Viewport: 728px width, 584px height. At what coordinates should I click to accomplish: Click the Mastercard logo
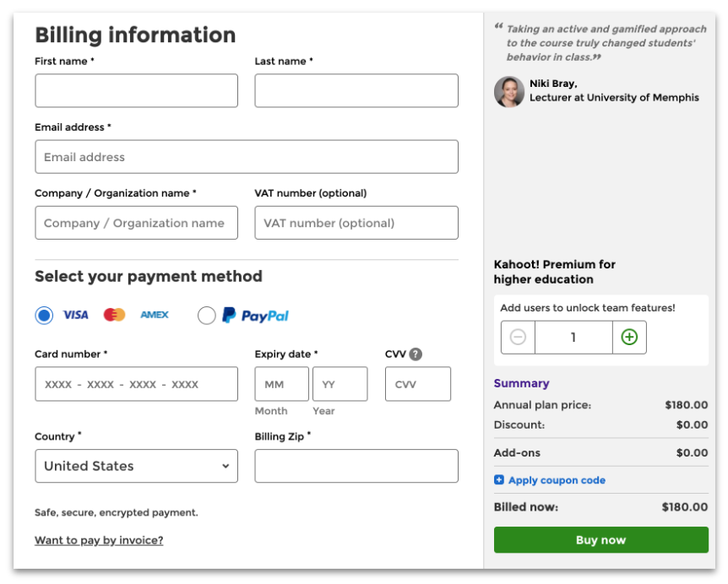pyautogui.click(x=115, y=315)
